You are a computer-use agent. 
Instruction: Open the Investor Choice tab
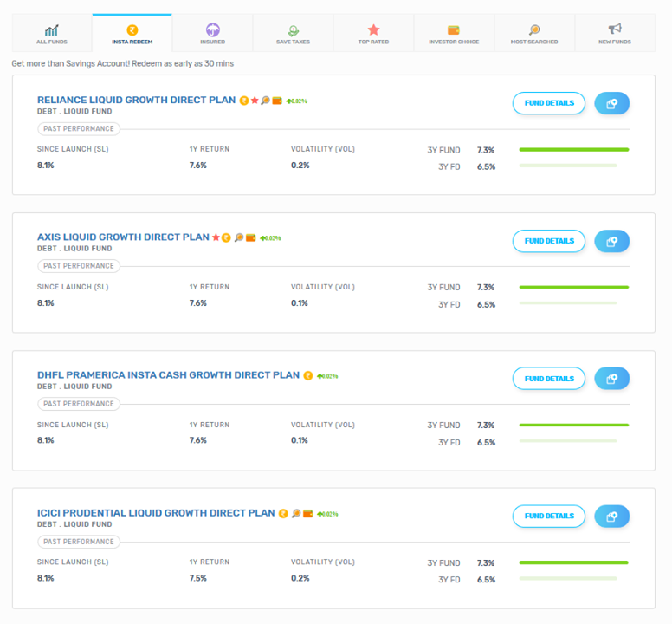[x=454, y=33]
